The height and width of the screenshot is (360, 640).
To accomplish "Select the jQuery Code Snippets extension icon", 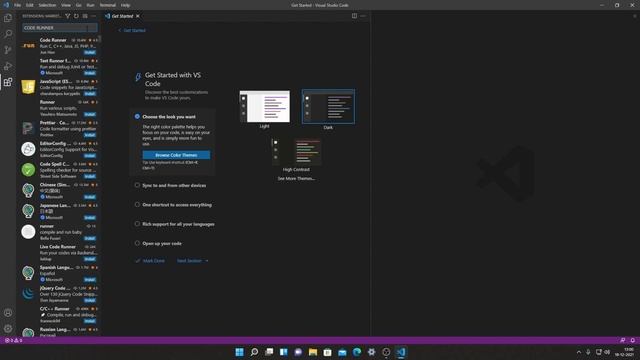I will (x=28, y=293).
